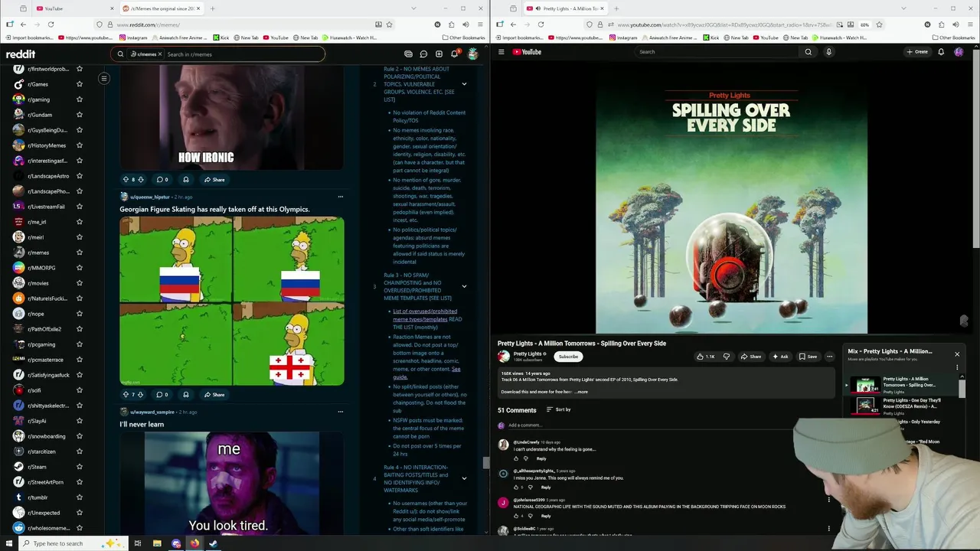Dislike the Pretty Lights video

pyautogui.click(x=727, y=357)
